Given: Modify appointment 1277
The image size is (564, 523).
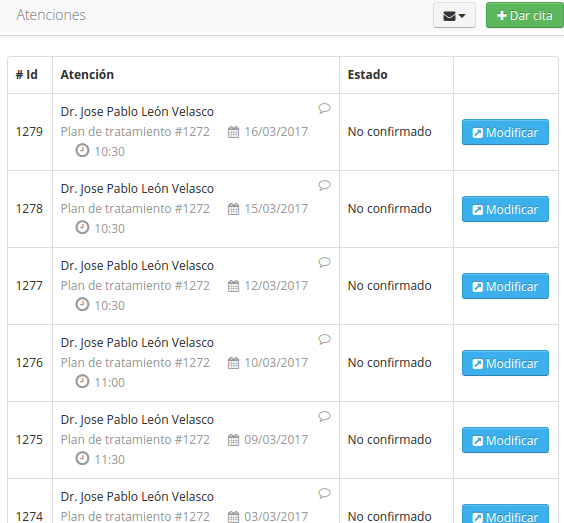Looking at the screenshot, I should [505, 286].
